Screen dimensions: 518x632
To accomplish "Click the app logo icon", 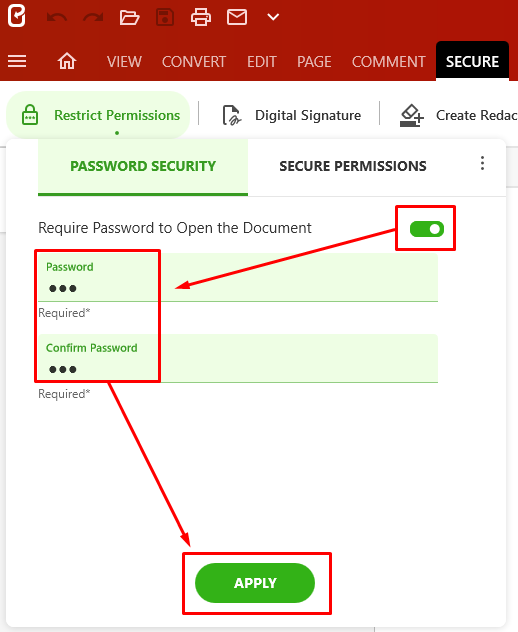I will [x=17, y=15].
